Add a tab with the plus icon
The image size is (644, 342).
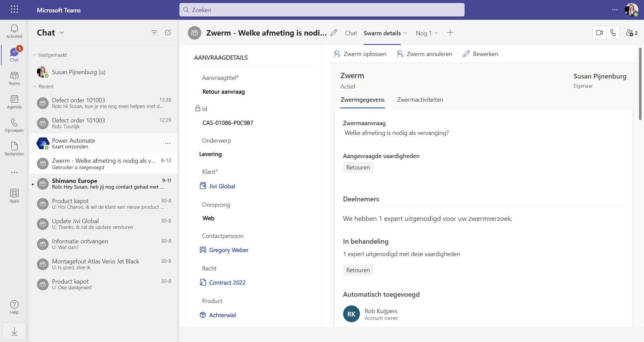coord(450,33)
